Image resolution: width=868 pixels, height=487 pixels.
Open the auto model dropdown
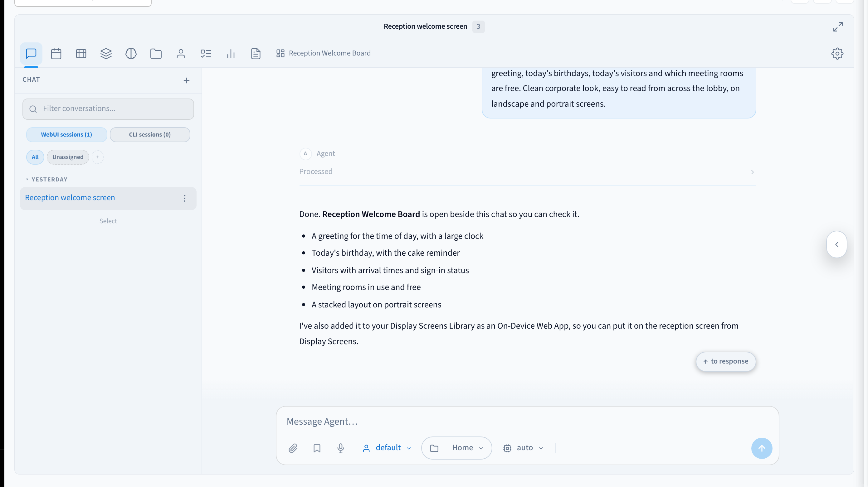(x=523, y=448)
